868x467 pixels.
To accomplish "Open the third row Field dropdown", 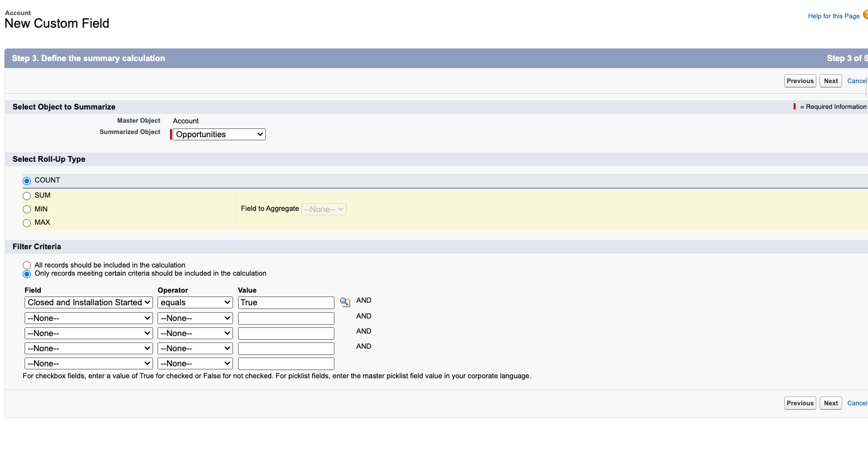I will coord(89,334).
